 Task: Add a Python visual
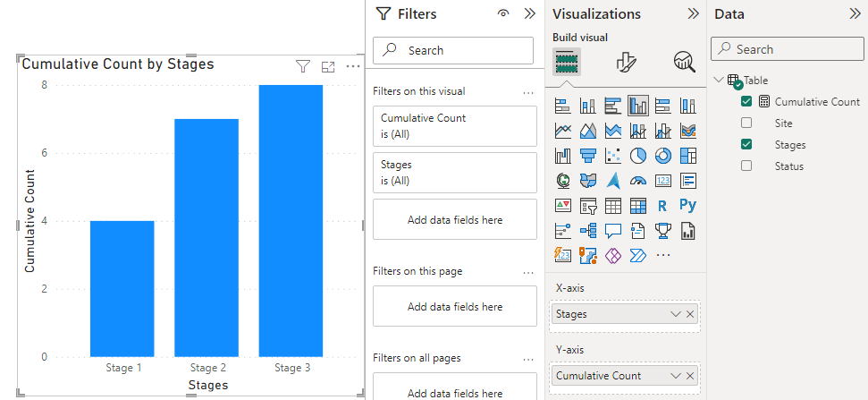point(688,206)
